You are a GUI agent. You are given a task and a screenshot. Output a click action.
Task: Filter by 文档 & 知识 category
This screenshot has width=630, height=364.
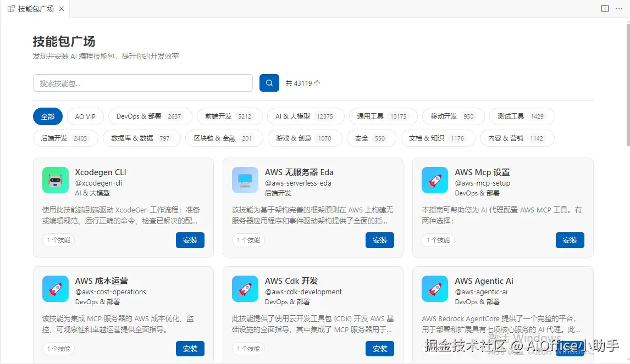tap(438, 138)
